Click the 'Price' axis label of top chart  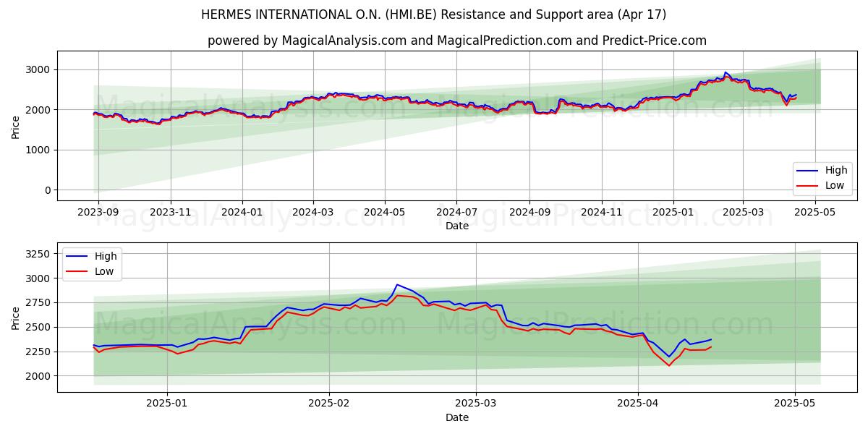(15, 126)
